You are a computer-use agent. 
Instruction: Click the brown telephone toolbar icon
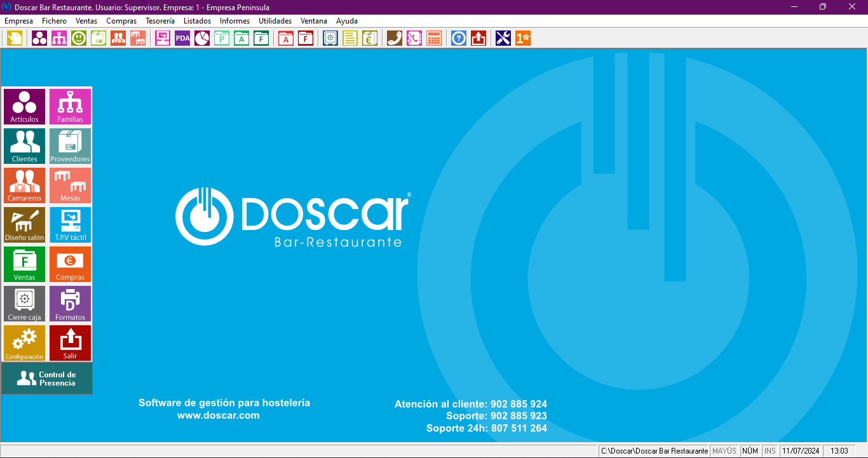tap(395, 38)
